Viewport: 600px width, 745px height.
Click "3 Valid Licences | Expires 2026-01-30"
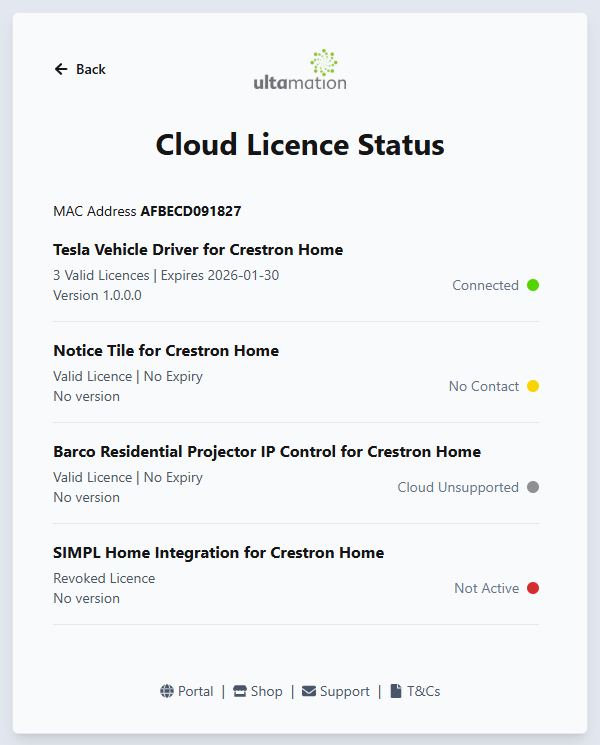pyautogui.click(x=166, y=276)
